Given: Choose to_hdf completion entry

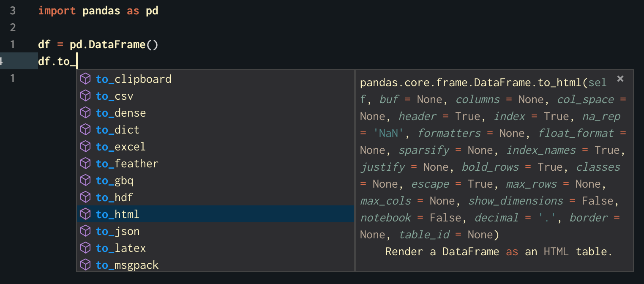Looking at the screenshot, I should point(114,197).
